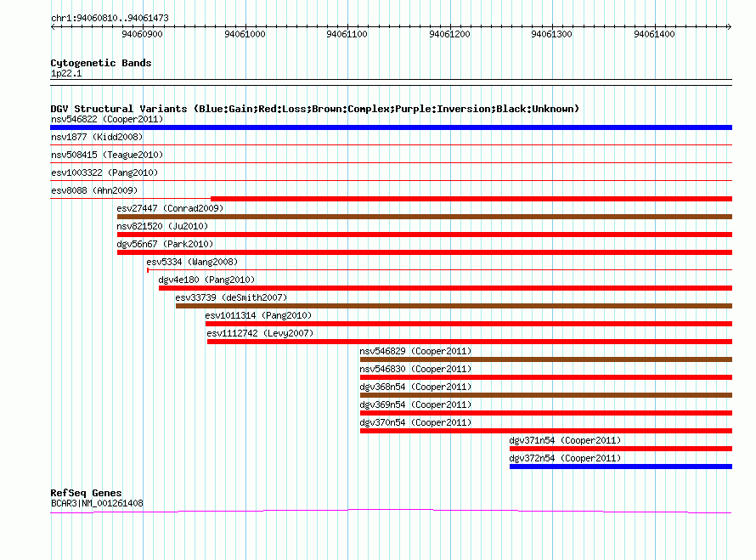This screenshot has height=560, width=756.
Task: Click the brown bar under dgv368n54
Action: coord(546,395)
